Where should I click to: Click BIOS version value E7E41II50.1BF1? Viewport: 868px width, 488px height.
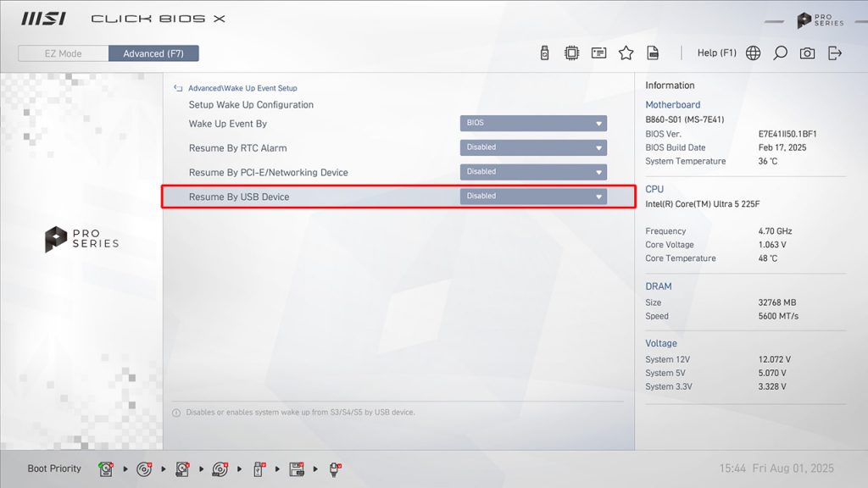point(787,134)
